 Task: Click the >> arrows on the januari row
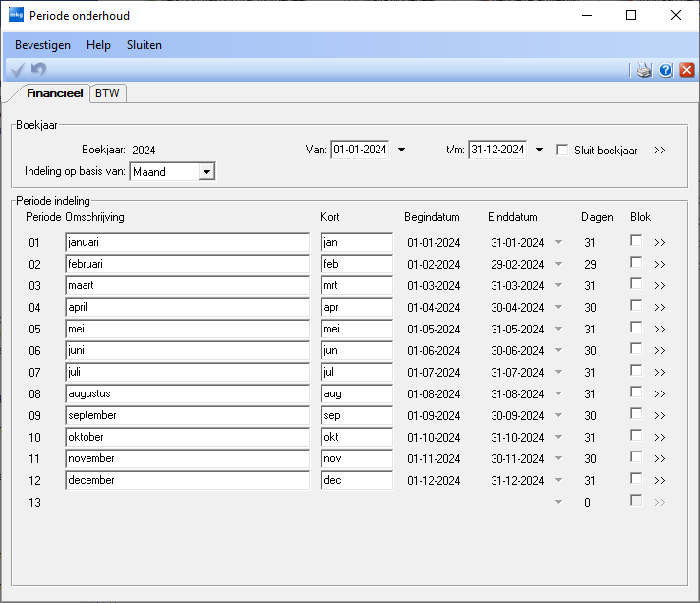(660, 243)
